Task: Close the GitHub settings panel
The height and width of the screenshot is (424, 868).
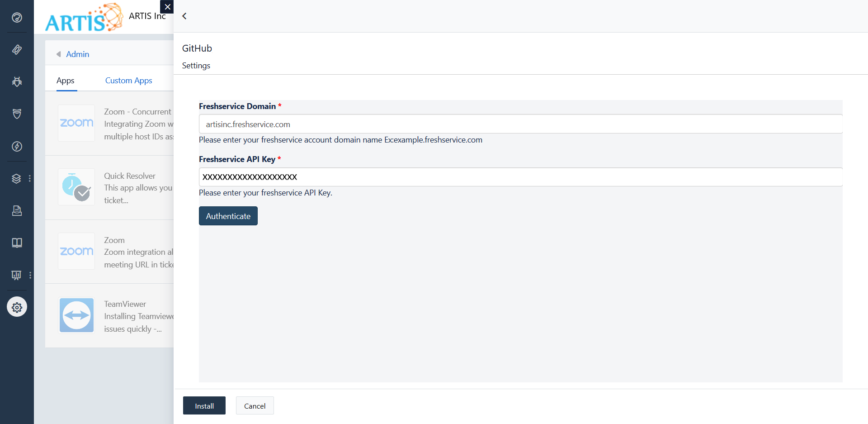Action: click(x=167, y=7)
